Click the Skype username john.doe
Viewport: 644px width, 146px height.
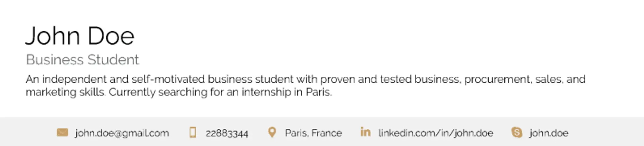[x=549, y=133]
